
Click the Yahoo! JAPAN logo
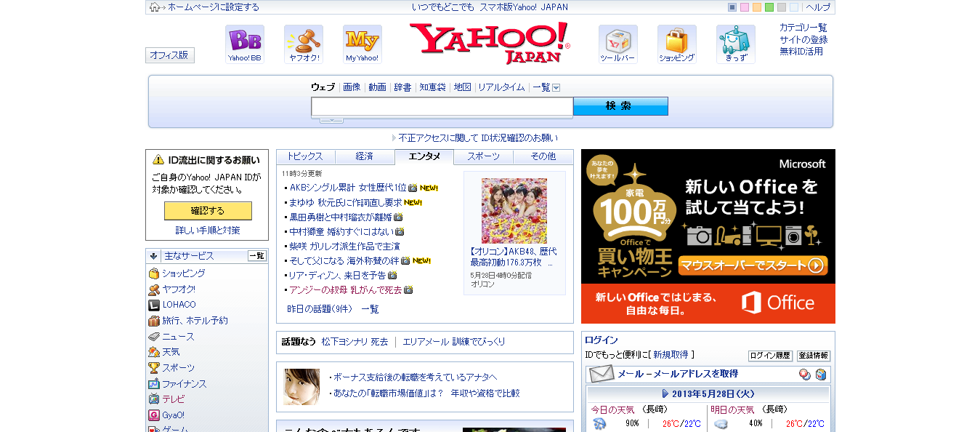pos(490,43)
